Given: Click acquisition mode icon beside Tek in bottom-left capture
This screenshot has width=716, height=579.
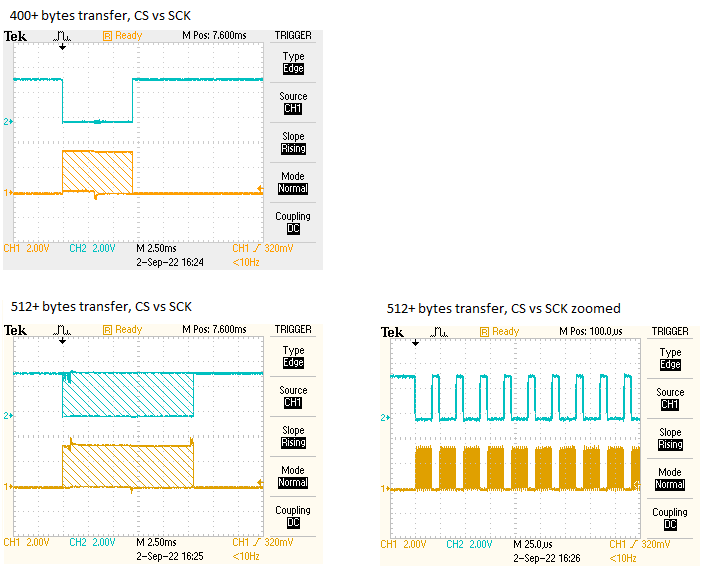Looking at the screenshot, I should [62, 329].
